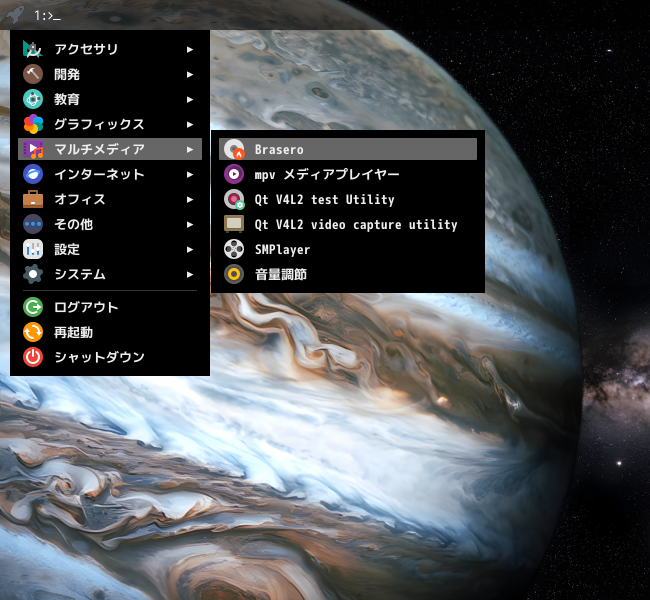Viewport: 650px width, 600px height.
Task: Click the ログアウト green arrow icon
Action: 33,307
